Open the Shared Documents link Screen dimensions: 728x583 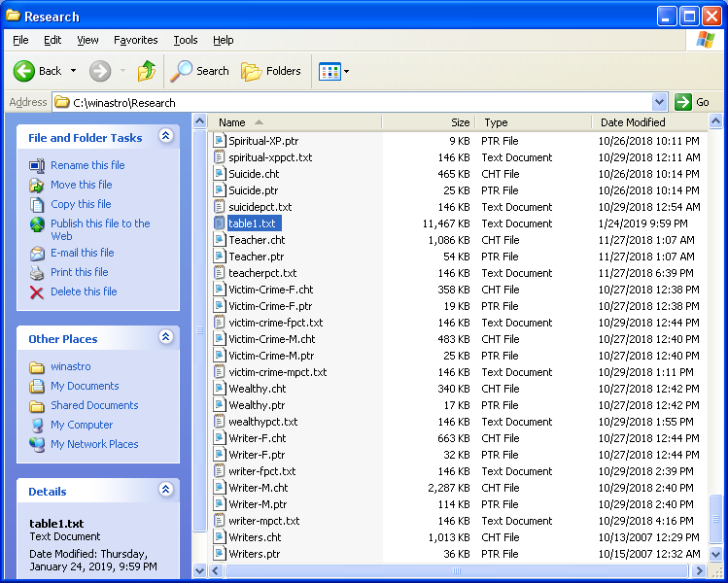click(x=94, y=405)
